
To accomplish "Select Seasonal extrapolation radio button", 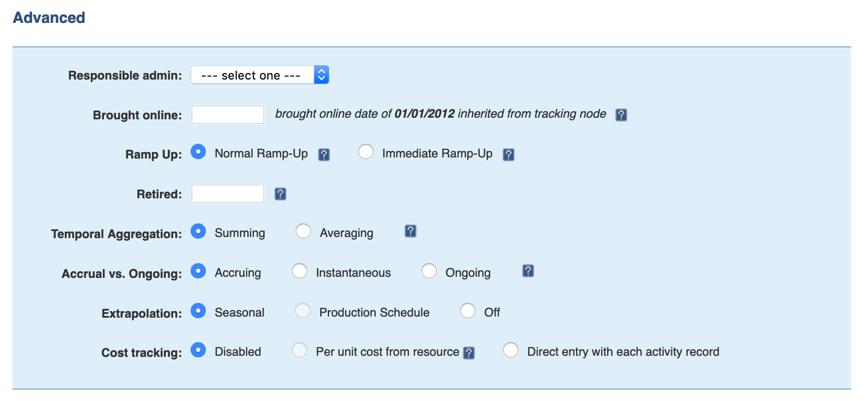I will point(198,311).
